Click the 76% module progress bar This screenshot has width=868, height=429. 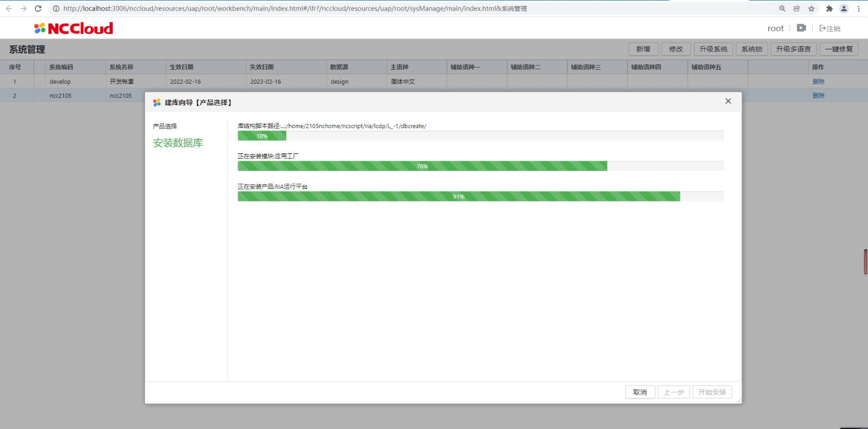click(480, 166)
